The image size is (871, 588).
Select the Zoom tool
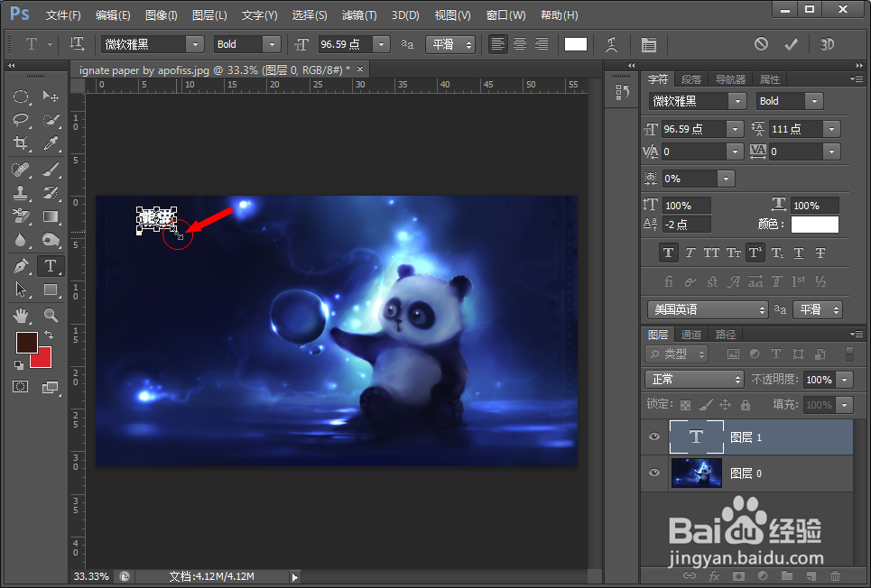tap(51, 316)
